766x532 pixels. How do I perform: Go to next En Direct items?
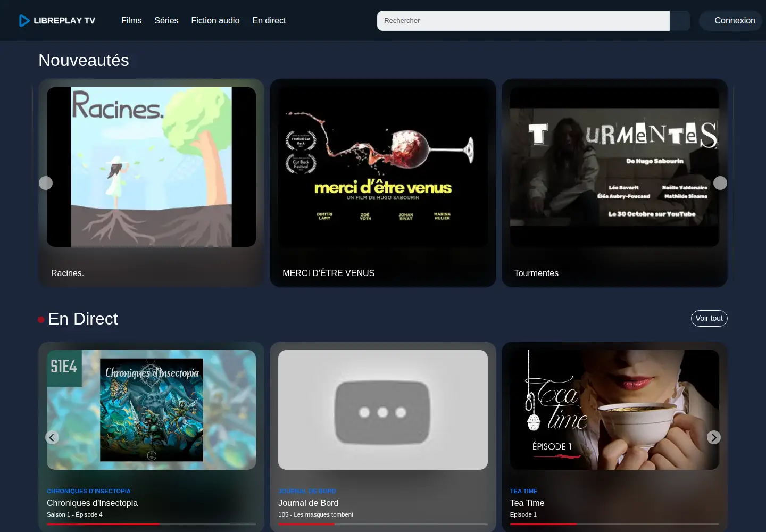[714, 437]
